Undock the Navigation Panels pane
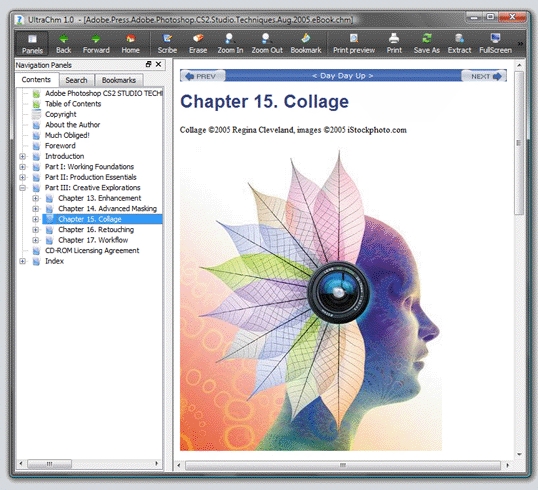 pos(148,64)
